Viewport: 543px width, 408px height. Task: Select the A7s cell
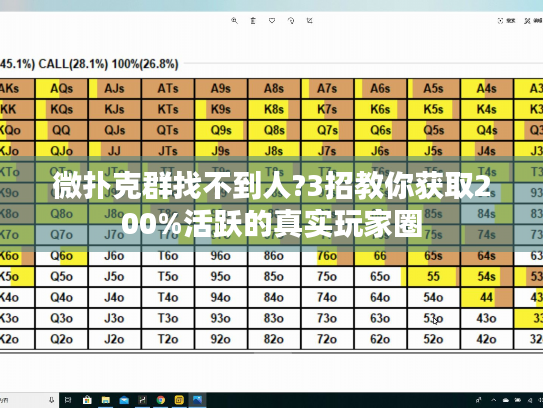327,89
